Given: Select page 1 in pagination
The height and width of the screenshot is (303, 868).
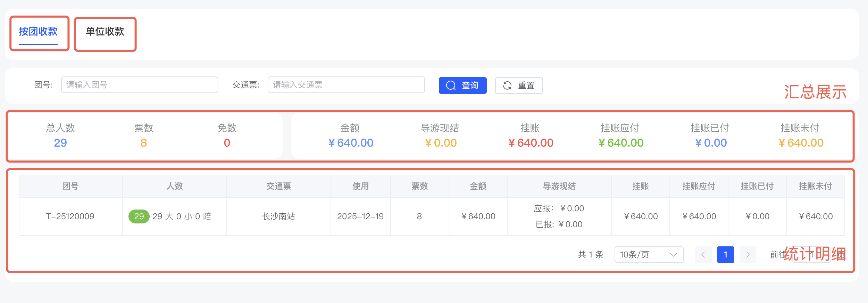Looking at the screenshot, I should tap(725, 255).
